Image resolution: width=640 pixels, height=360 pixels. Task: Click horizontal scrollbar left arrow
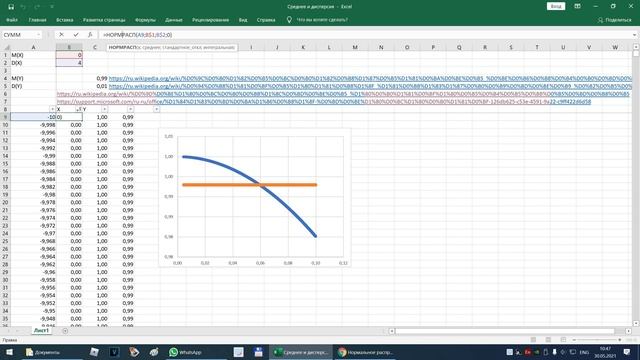(x=392, y=331)
